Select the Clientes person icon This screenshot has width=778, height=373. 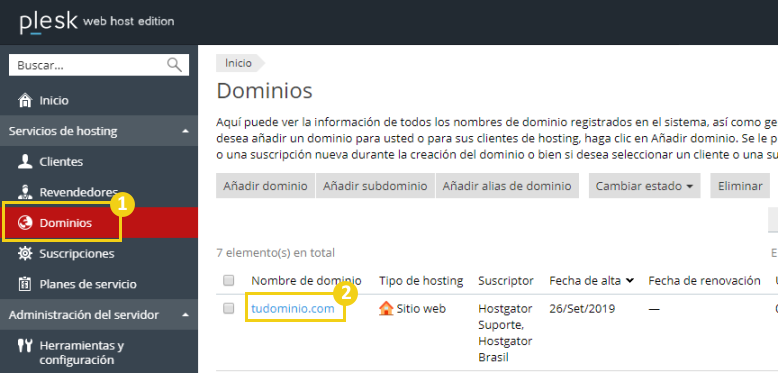pos(25,162)
